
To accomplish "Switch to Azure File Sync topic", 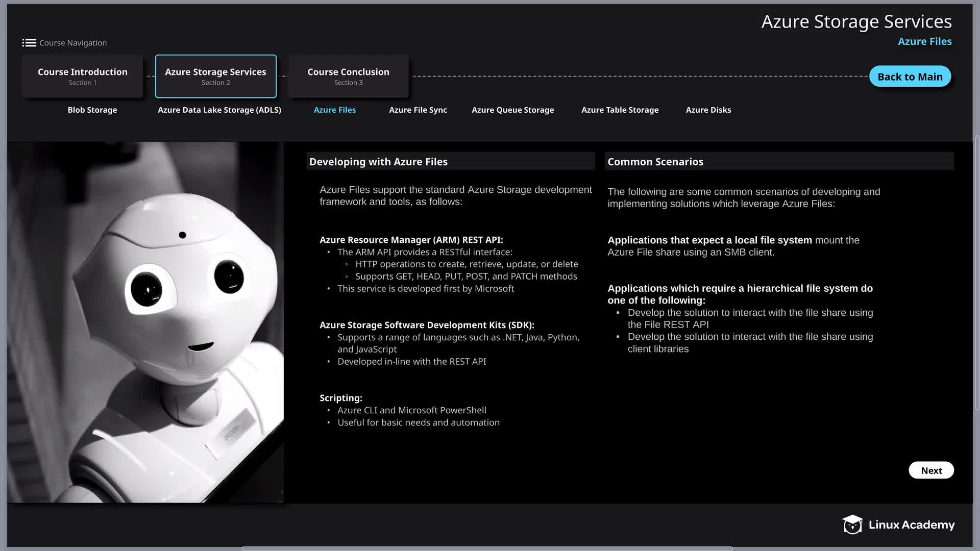I will click(x=418, y=110).
